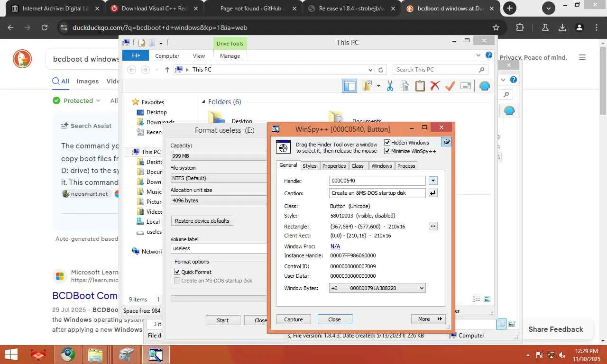Viewport: 607px width, 364px height.
Task: Click the Caption text field in WinSpy++
Action: pos(377,193)
